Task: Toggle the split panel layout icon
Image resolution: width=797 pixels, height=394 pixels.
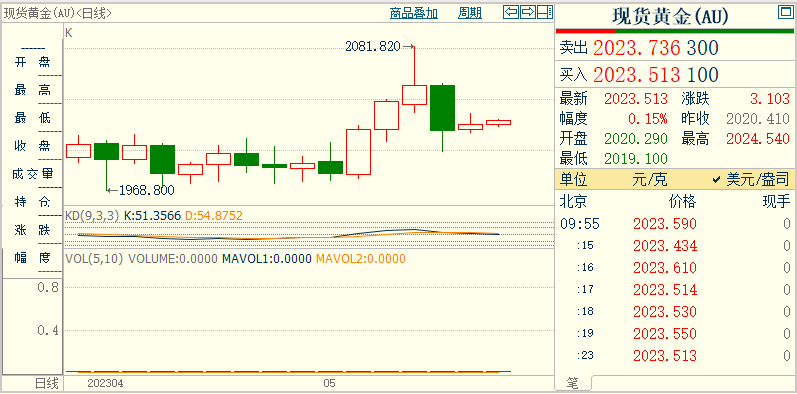Action: [545, 12]
